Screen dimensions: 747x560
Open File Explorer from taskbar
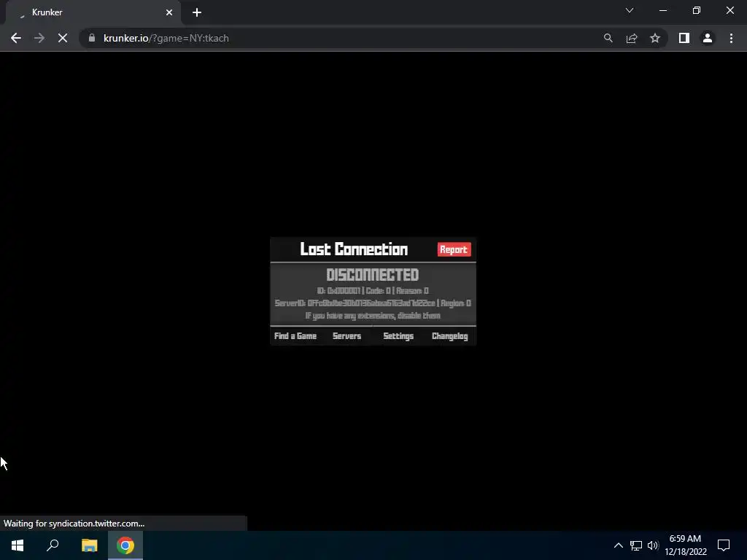tap(89, 545)
